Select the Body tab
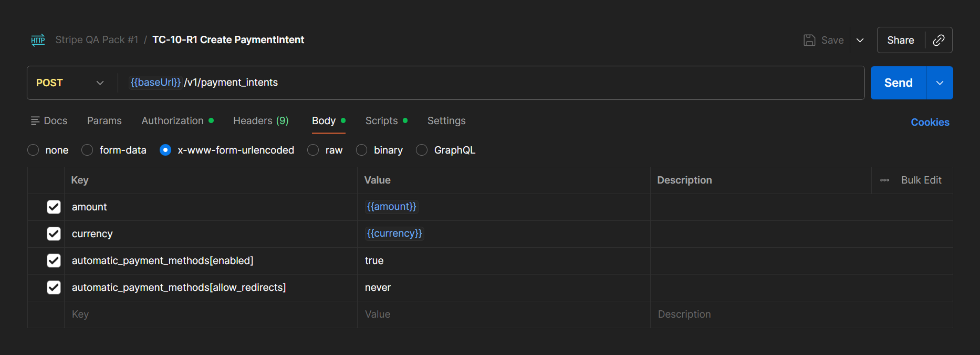The height and width of the screenshot is (355, 980). [328, 121]
